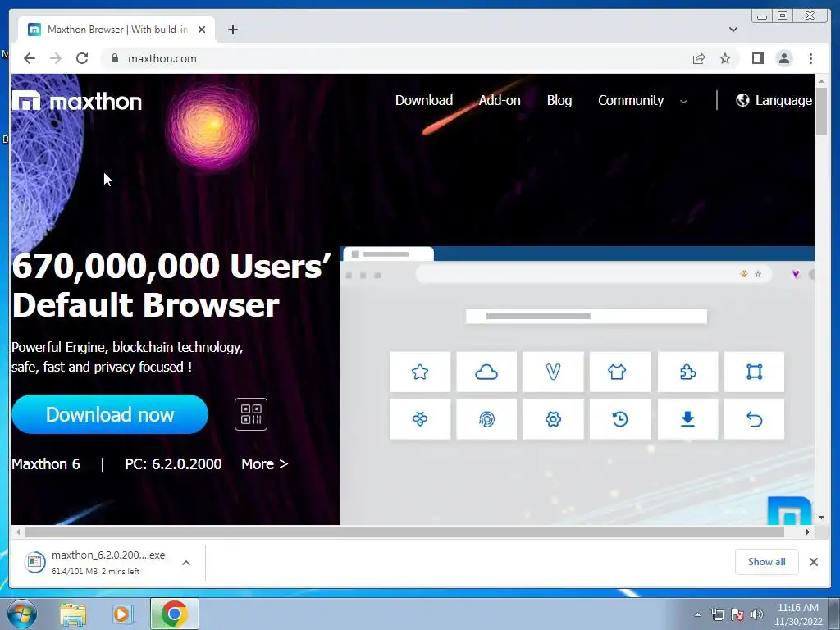Click the Maxthon logo in header
The height and width of the screenshot is (630, 840).
coord(77,101)
